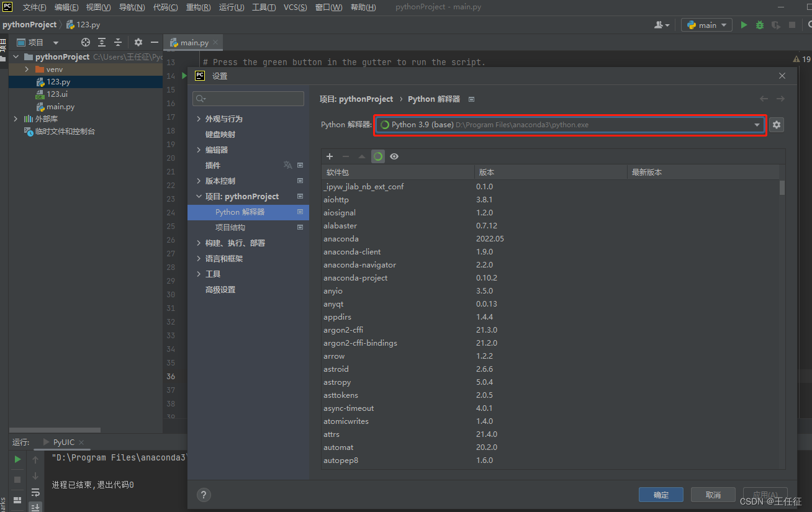This screenshot has width=812, height=512.
Task: Click scroll to end icon in run panel
Action: [35, 507]
